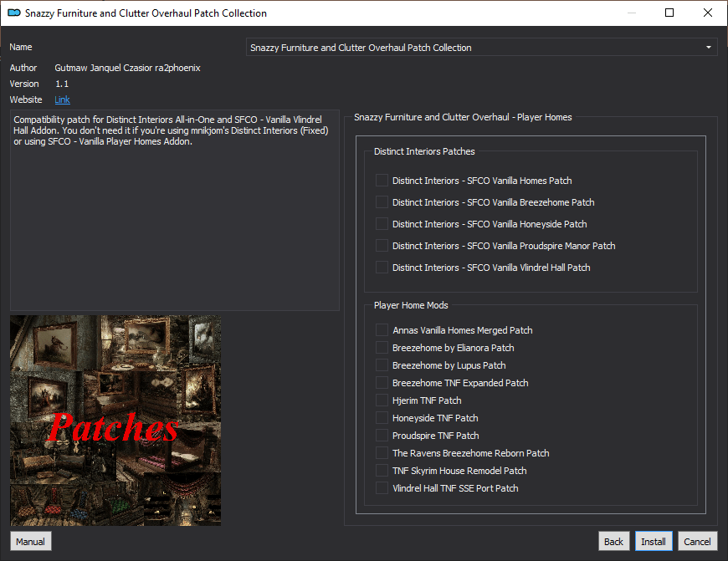This screenshot has width=728, height=561.
Task: Maximize the installer window
Action: (x=669, y=13)
